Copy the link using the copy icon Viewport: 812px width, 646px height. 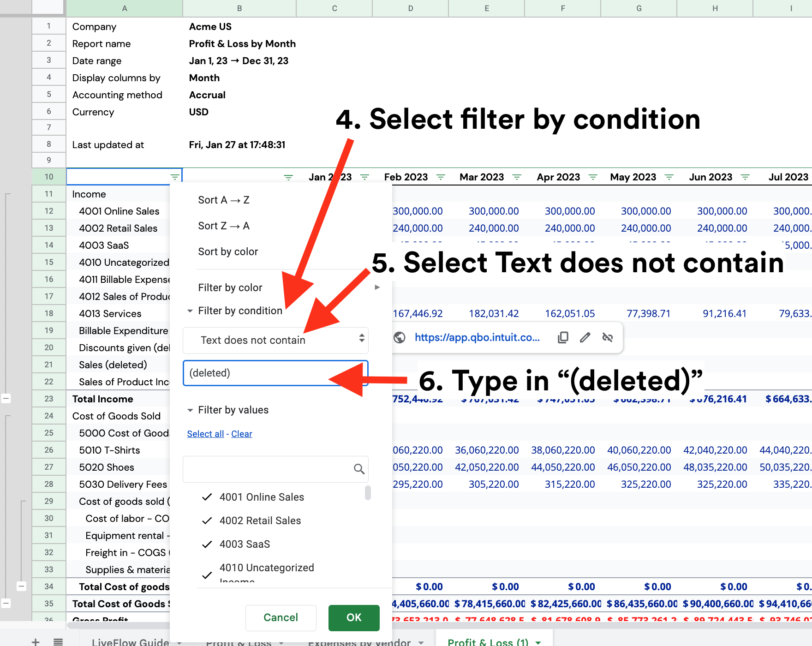coord(563,338)
